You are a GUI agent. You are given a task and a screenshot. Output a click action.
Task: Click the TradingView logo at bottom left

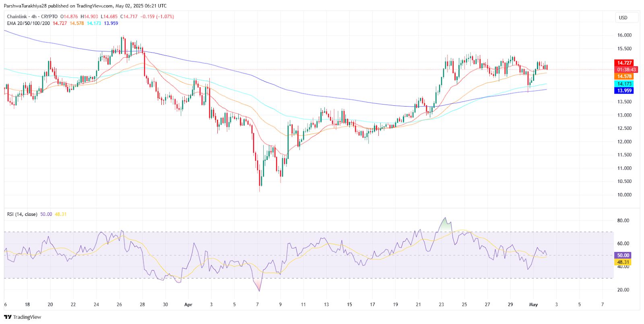[23, 317]
